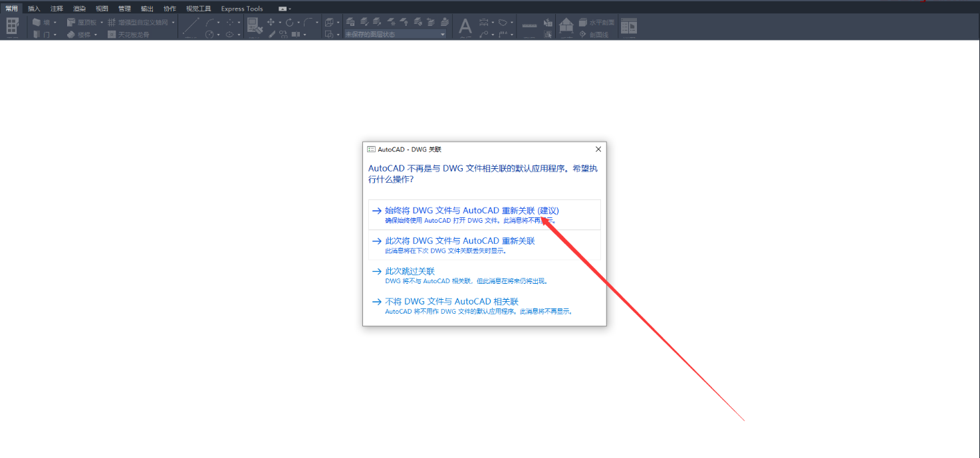The width and height of the screenshot is (980, 458).
Task: Select the Rotate tool
Action: (x=289, y=22)
